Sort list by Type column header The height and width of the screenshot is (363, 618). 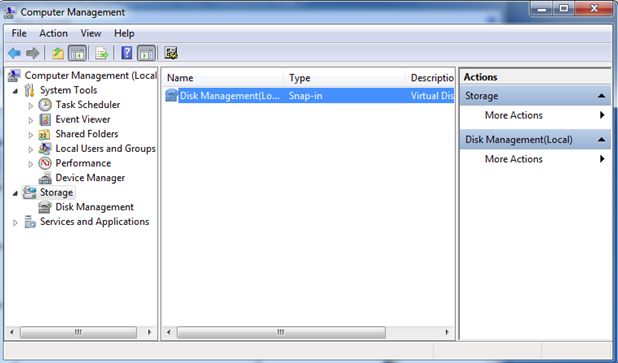[x=344, y=78]
